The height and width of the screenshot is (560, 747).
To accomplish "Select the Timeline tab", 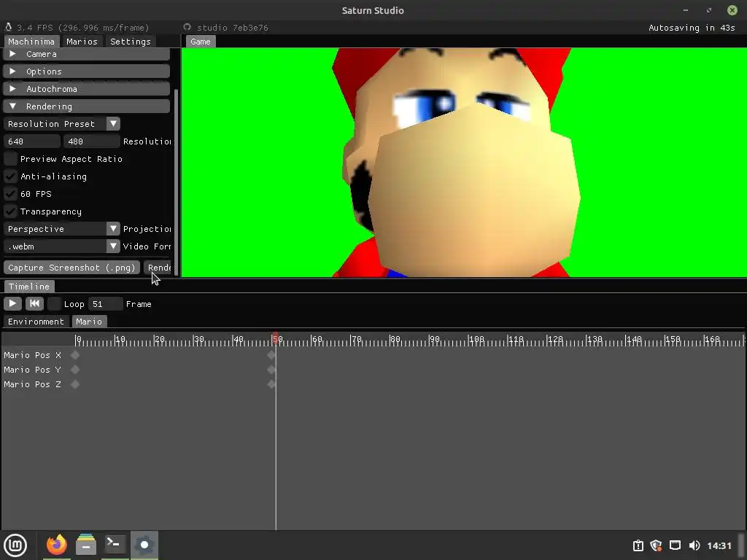I will [x=29, y=286].
